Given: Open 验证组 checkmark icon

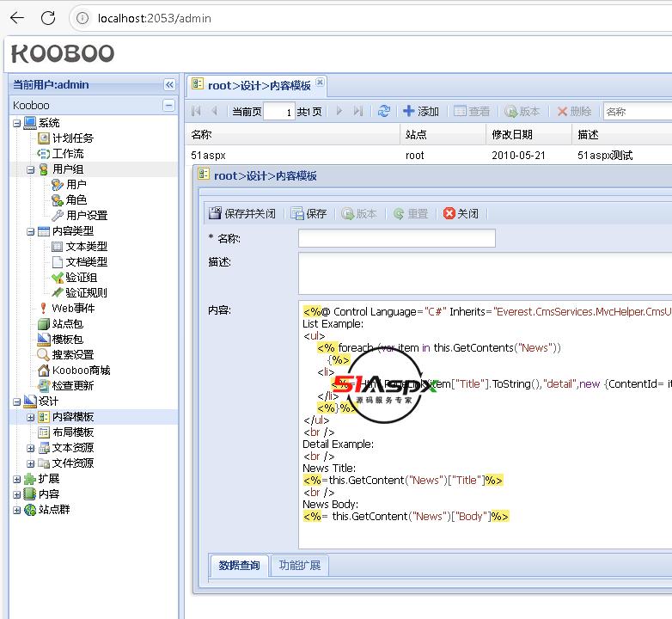Looking at the screenshot, I should [x=58, y=277].
